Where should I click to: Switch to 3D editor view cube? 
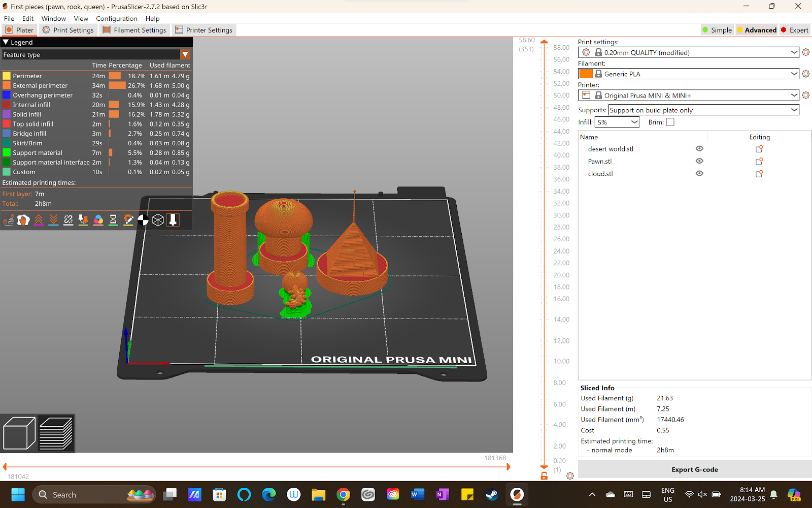[x=19, y=433]
